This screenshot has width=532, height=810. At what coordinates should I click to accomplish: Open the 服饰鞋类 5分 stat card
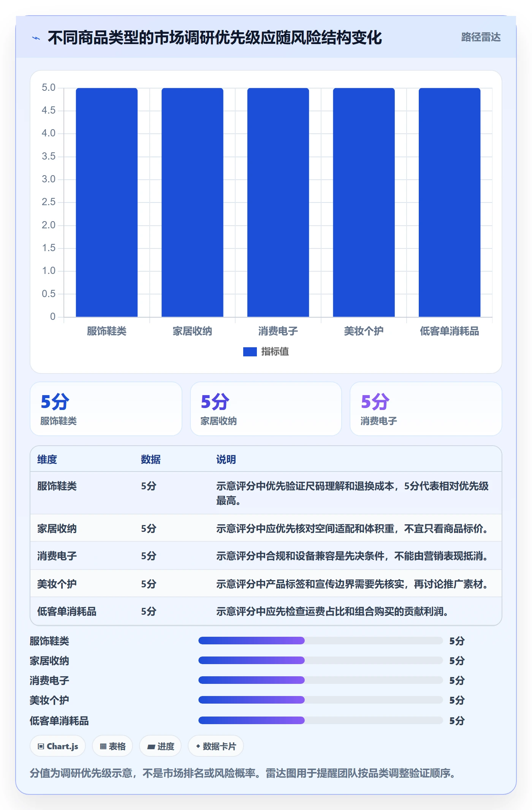(x=106, y=409)
